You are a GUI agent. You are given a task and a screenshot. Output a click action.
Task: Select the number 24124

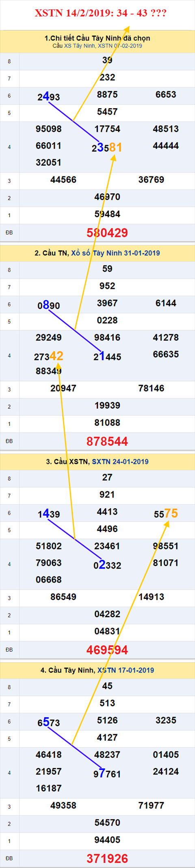coord(166,772)
